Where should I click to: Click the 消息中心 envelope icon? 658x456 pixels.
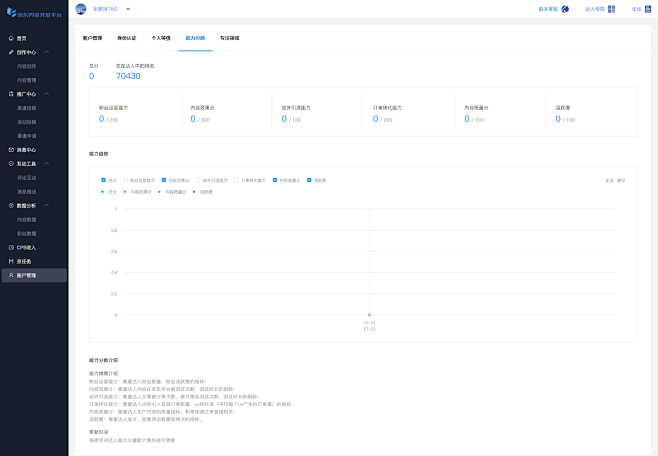click(10, 150)
